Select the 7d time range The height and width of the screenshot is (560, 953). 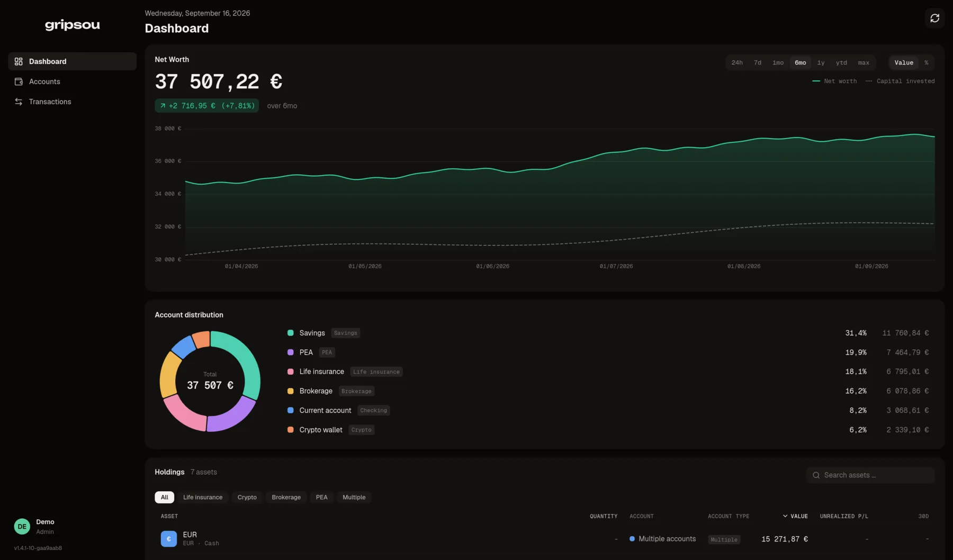(x=758, y=62)
